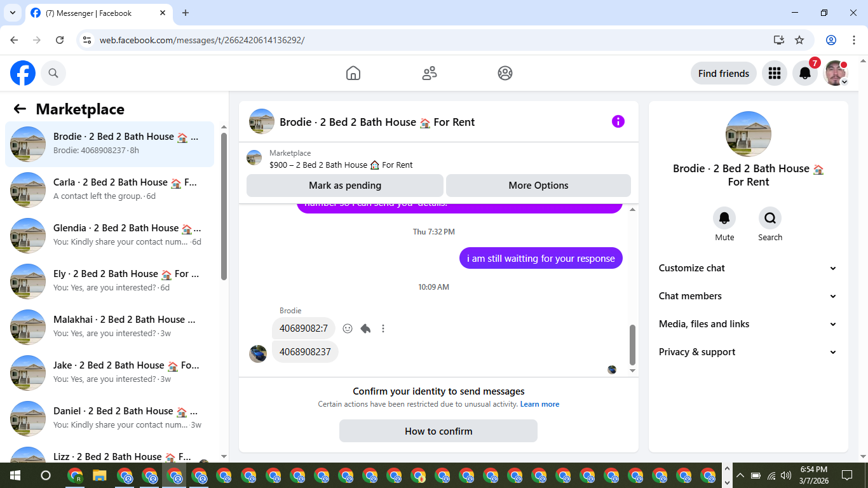Viewport: 868px width, 488px height.
Task: Click the 'i am still waitting' message
Action: tap(541, 258)
